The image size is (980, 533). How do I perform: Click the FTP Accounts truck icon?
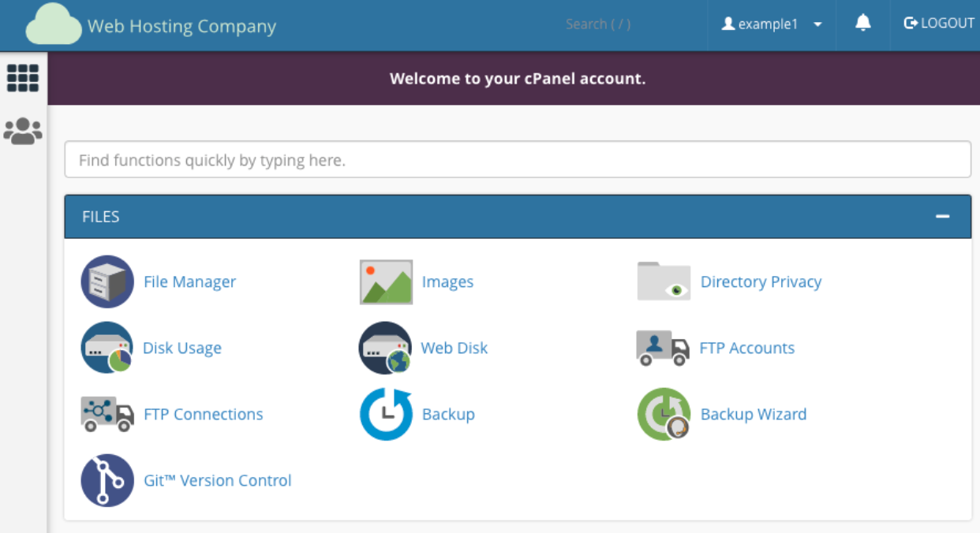[663, 348]
